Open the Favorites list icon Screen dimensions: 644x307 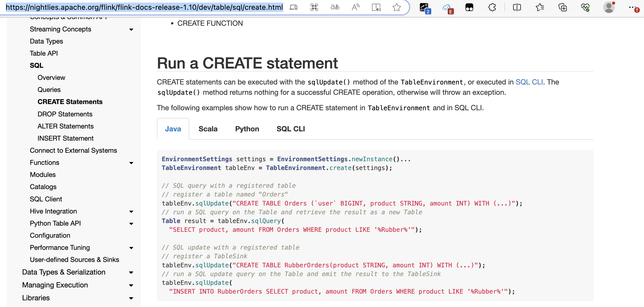coord(540,7)
